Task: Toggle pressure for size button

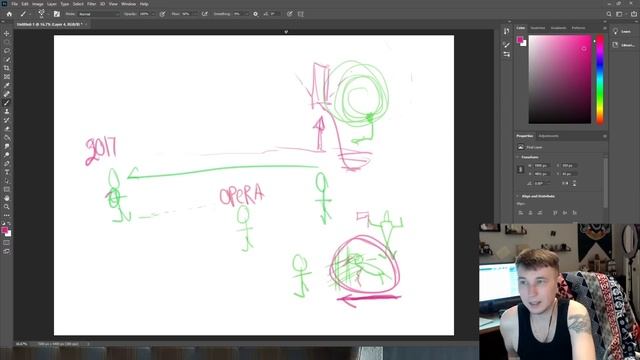Action: coord(289,14)
